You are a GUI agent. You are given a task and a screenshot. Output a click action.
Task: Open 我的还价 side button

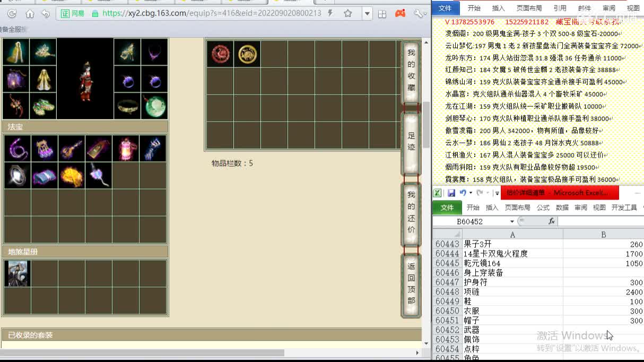point(411,214)
